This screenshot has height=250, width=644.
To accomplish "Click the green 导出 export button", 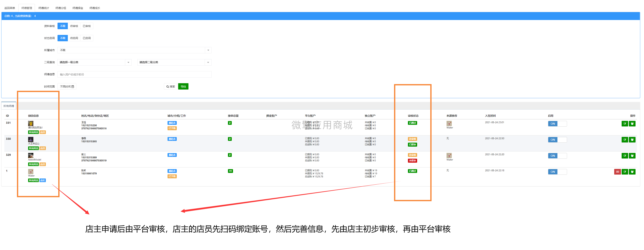I will (x=183, y=86).
